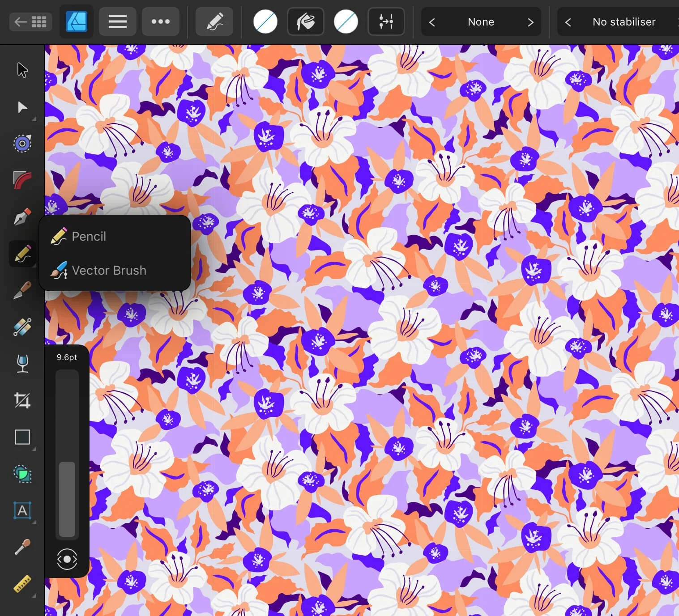Select the Node tool
679x616 pixels.
coord(22,107)
